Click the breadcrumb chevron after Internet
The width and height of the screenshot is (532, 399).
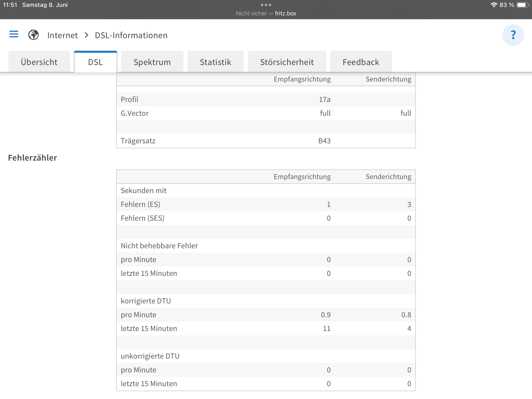pyautogui.click(x=86, y=35)
